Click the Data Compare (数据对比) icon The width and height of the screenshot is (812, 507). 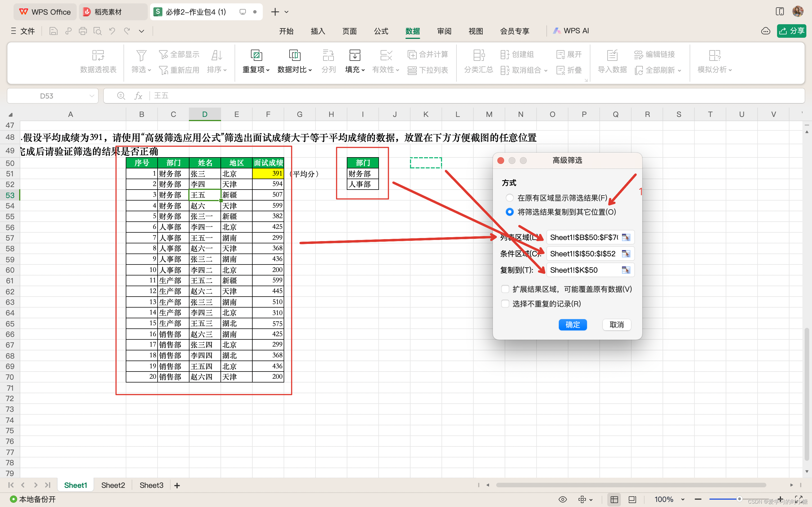(294, 55)
